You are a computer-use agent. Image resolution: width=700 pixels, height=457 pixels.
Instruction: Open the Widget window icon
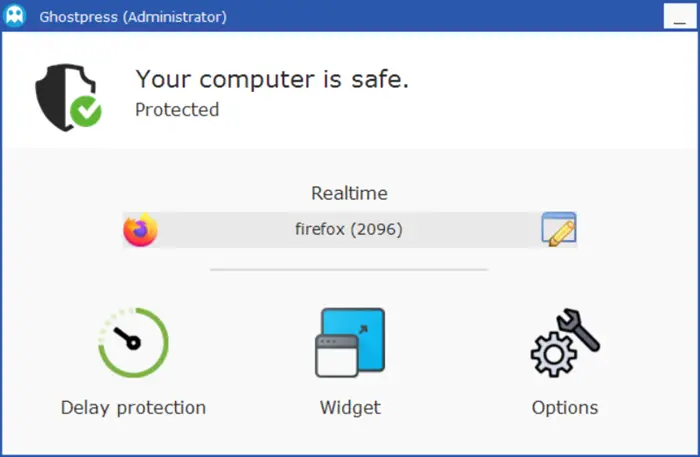pyautogui.click(x=350, y=342)
